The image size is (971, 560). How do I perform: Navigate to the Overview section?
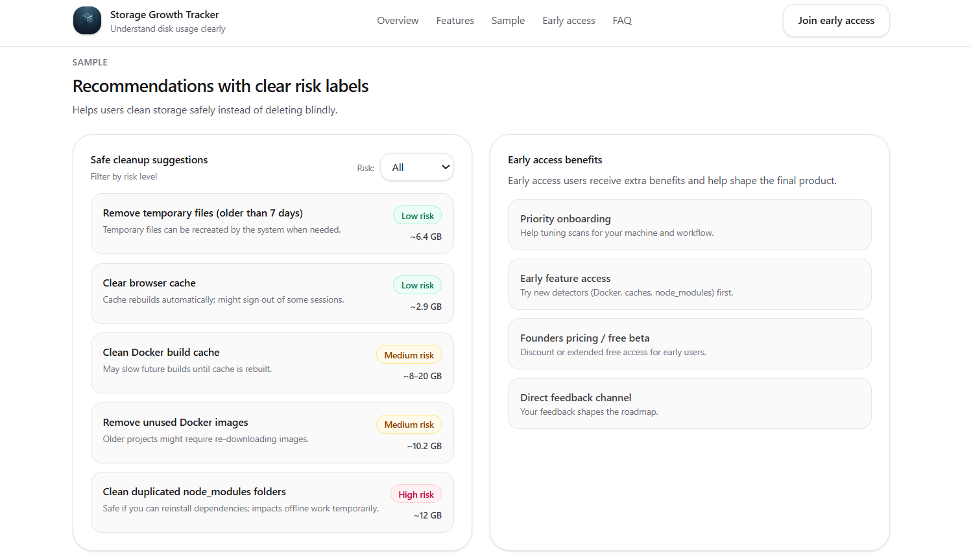tap(397, 20)
